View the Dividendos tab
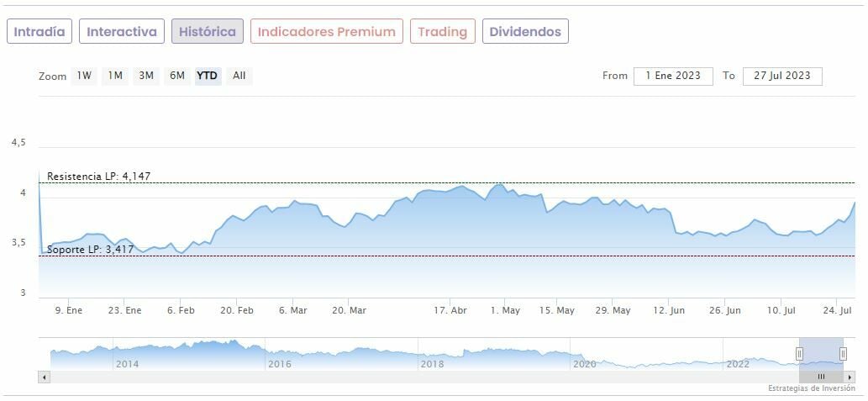The image size is (868, 401). coord(525,32)
